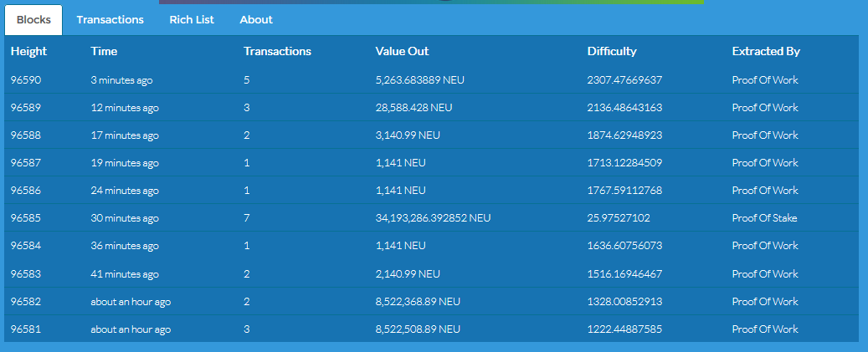Open the Rich List tab
The image size is (868, 352).
click(192, 20)
